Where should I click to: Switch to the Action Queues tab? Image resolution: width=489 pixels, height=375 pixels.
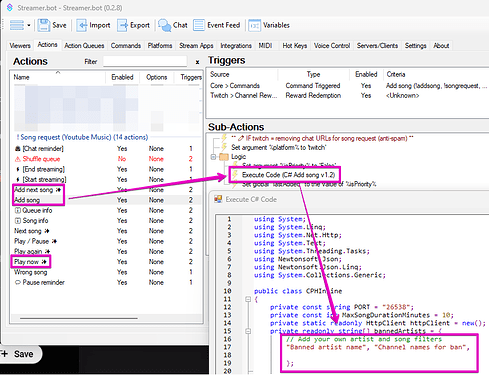pos(84,46)
